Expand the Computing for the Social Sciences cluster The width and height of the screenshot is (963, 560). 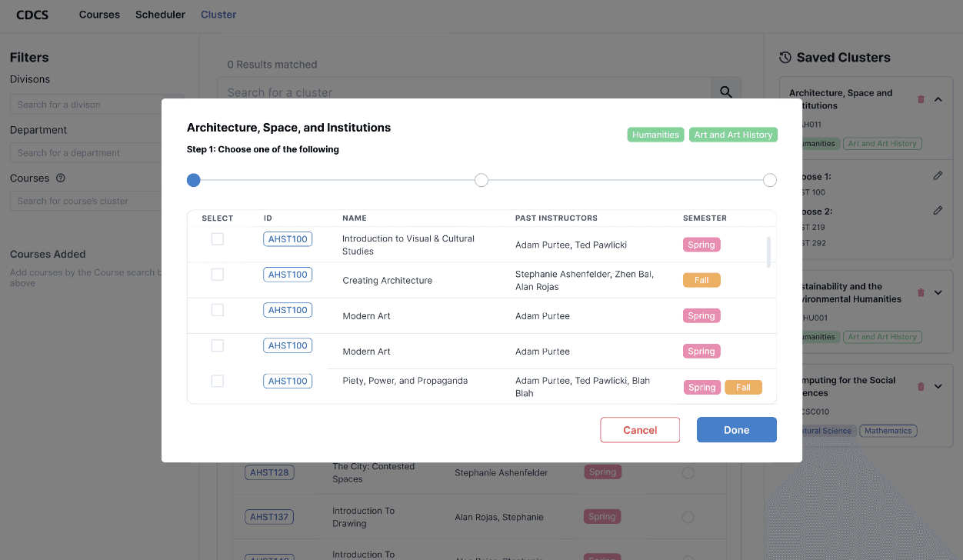(938, 386)
